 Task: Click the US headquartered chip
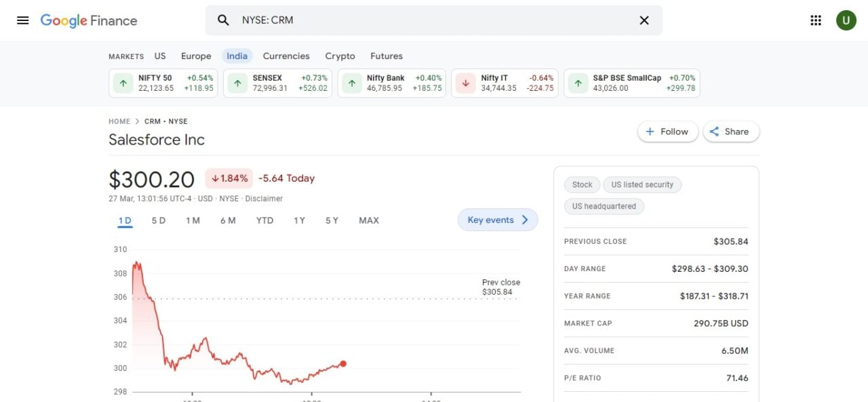click(604, 206)
